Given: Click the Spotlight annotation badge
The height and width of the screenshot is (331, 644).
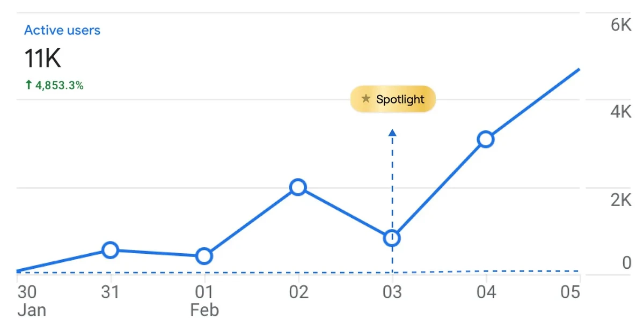Looking at the screenshot, I should point(393,99).
